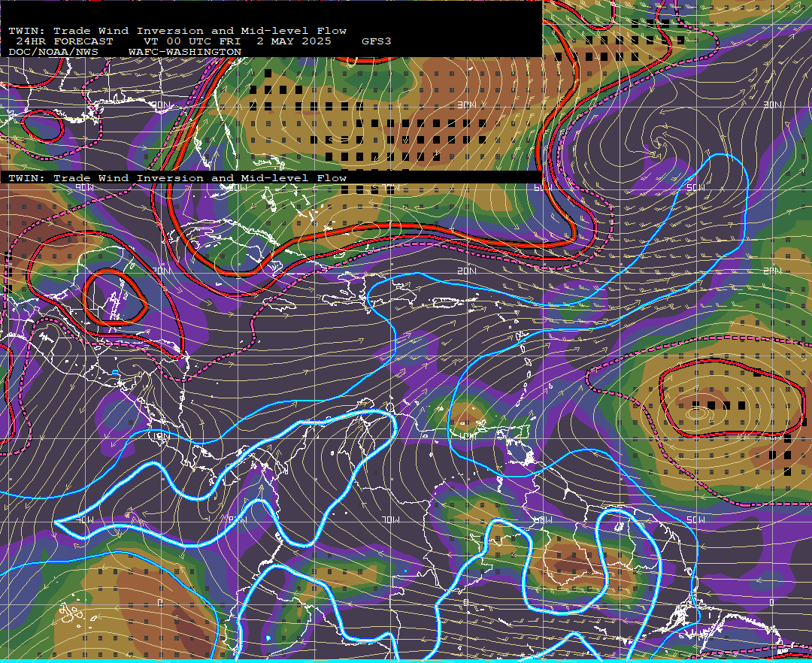Click the '24HR FORECAST' header text
The height and width of the screenshot is (663, 812).
coord(64,41)
